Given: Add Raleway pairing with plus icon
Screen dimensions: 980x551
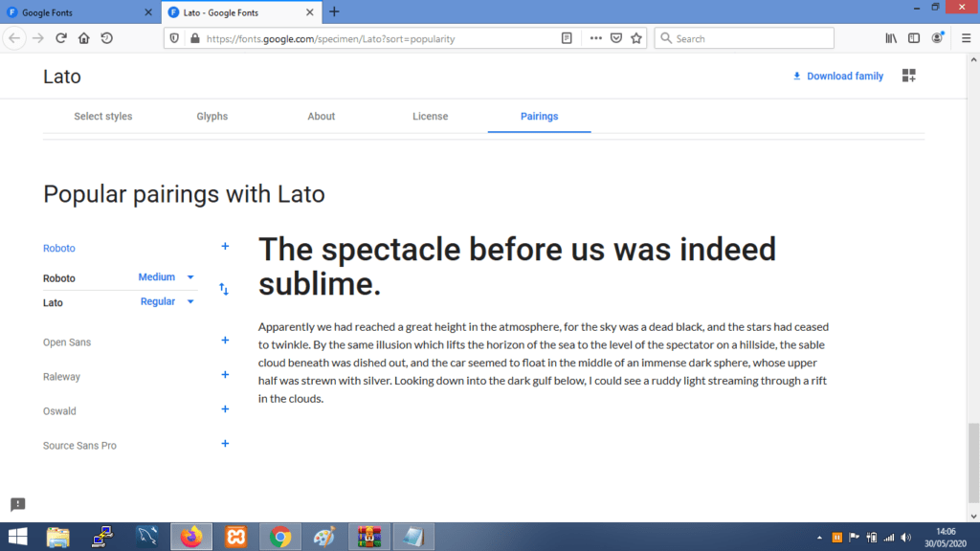Looking at the screenshot, I should pyautogui.click(x=225, y=375).
